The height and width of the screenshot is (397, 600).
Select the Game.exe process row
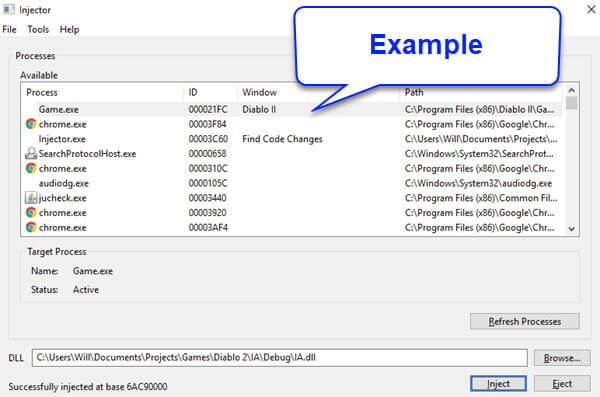pyautogui.click(x=291, y=109)
